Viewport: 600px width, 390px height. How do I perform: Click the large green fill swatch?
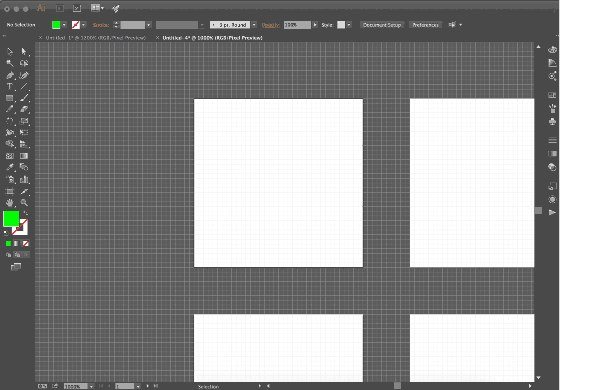point(11,219)
